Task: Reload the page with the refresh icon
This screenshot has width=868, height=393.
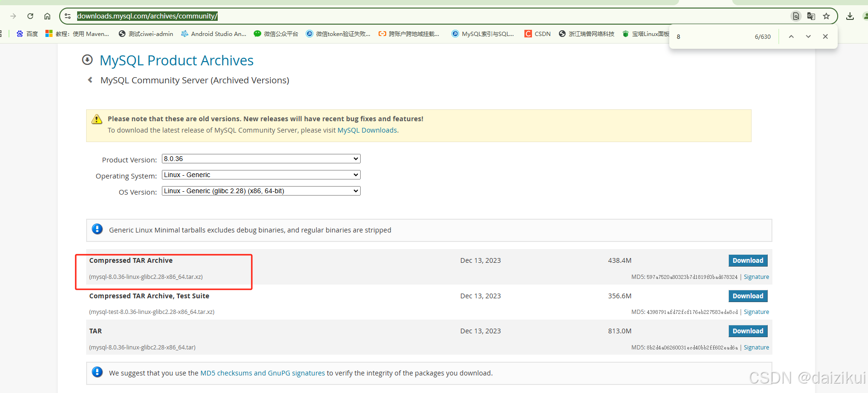Action: tap(30, 16)
